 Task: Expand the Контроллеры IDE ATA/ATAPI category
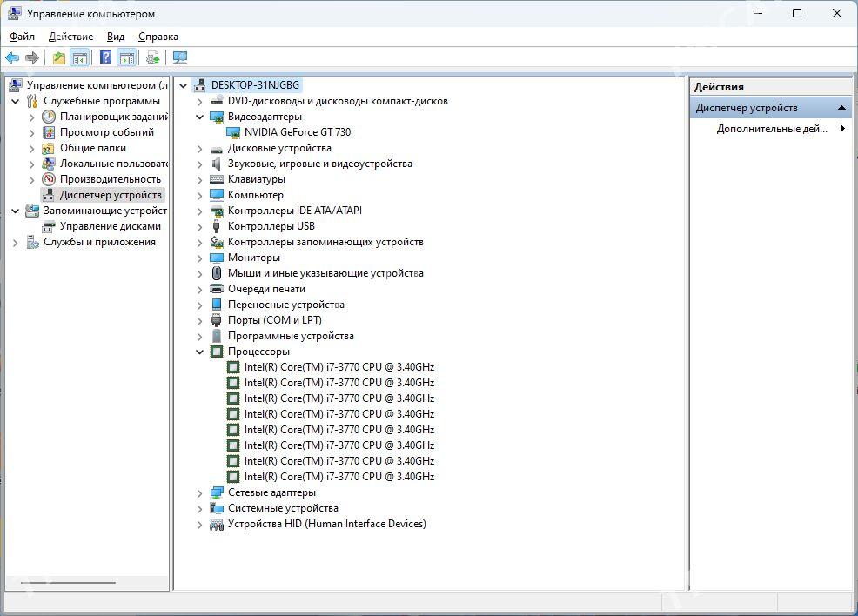(x=200, y=211)
